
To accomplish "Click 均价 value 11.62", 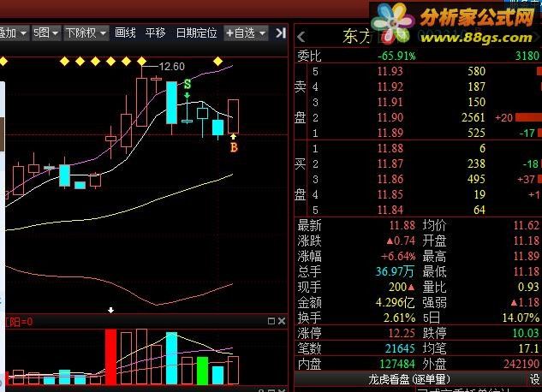I will [526, 225].
